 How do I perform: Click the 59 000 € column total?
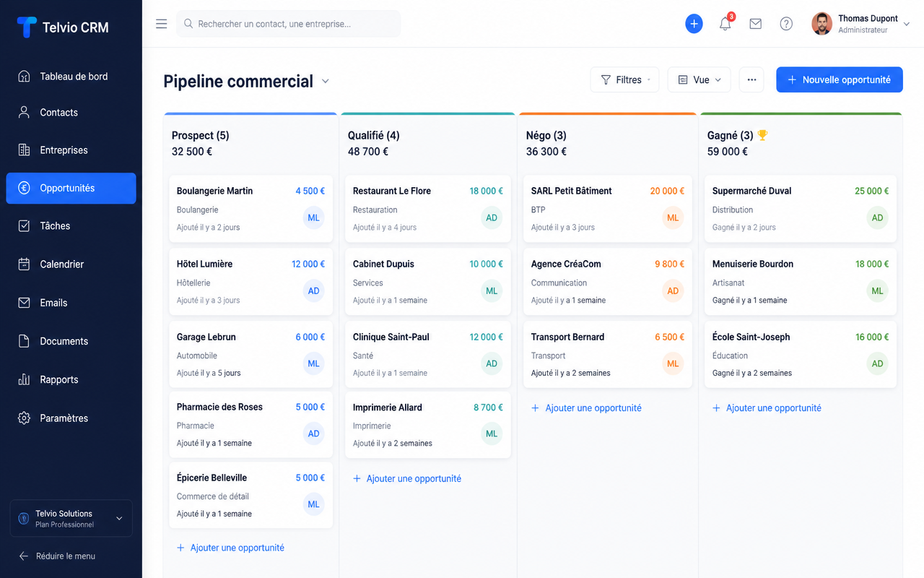pos(728,152)
